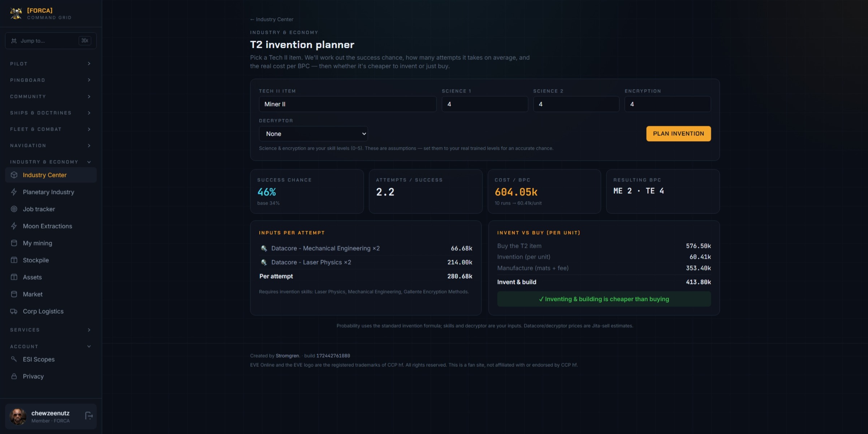Click the Moon Extractions lightning icon
Image resolution: width=868 pixels, height=434 pixels.
(14, 226)
